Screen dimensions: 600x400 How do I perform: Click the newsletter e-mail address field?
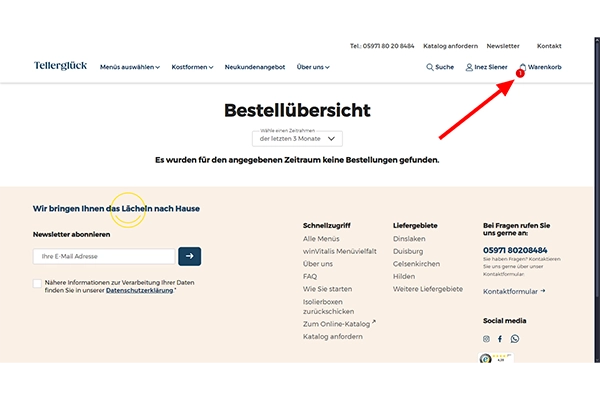coord(104,256)
